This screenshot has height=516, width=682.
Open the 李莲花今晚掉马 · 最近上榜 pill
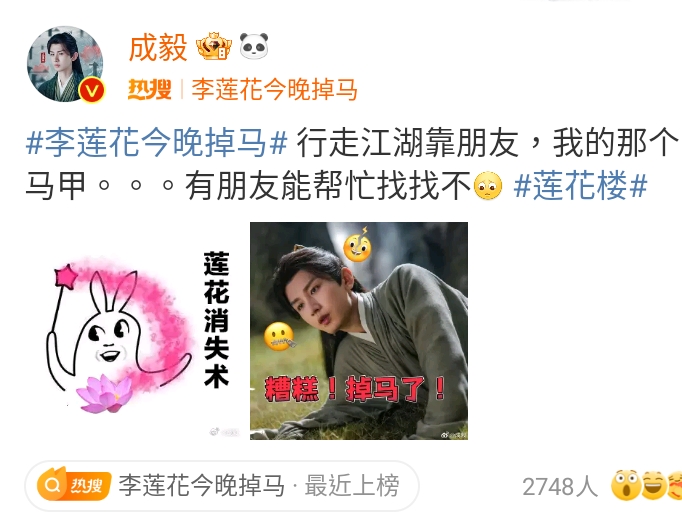coord(222,486)
